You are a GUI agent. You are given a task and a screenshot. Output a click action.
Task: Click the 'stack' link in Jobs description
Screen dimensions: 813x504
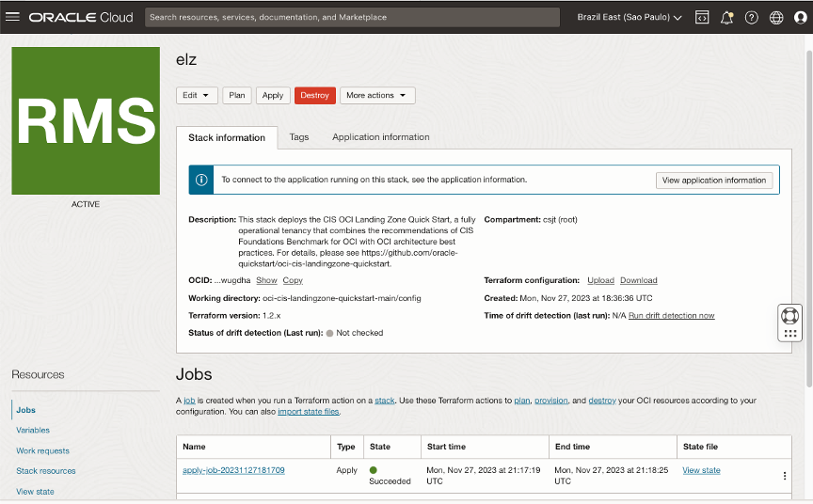[385, 401]
